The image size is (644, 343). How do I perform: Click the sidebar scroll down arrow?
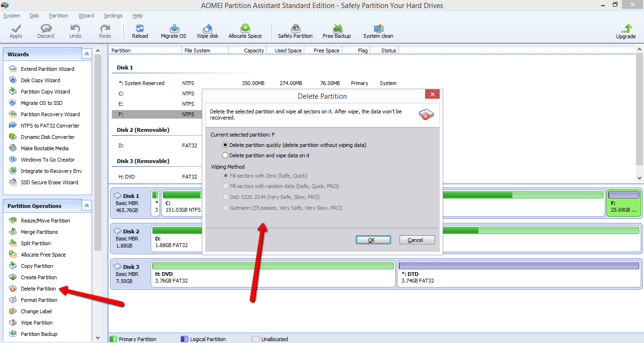tap(98, 338)
